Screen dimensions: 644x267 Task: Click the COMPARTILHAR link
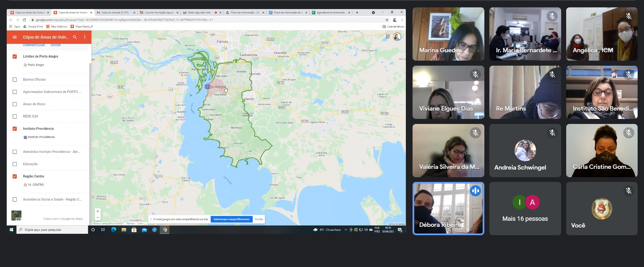(x=34, y=45)
